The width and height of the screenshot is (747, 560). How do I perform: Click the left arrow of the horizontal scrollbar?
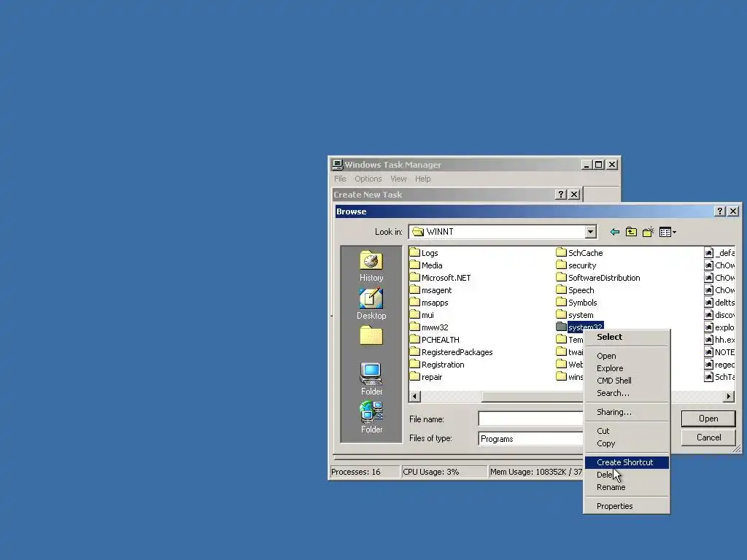(x=415, y=396)
